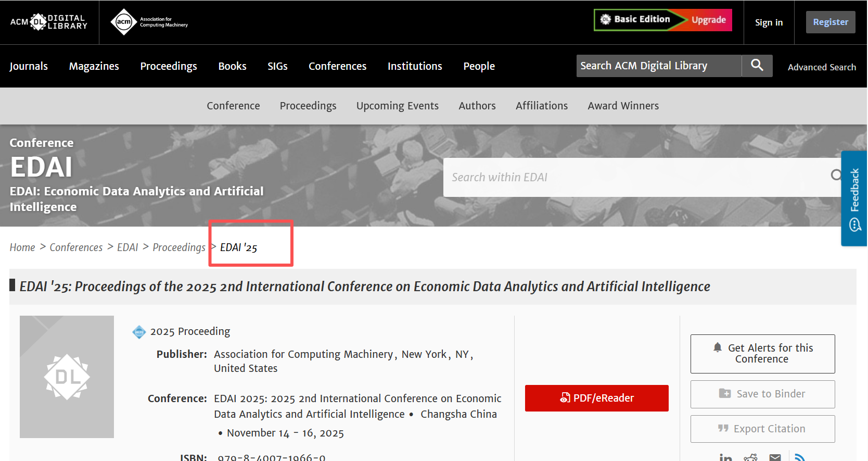Share by email envelope icon
The image size is (868, 461).
(x=775, y=457)
